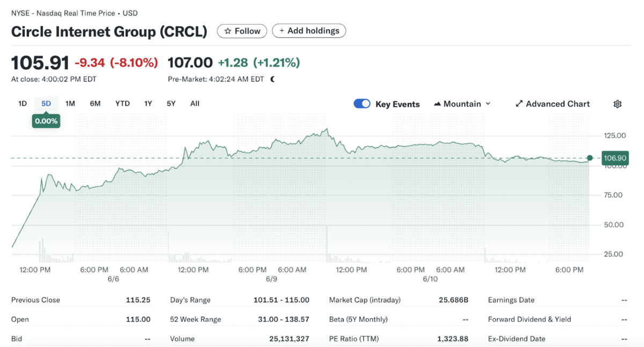Click the plus icon in Add holdings
644x347 pixels.
coord(282,31)
